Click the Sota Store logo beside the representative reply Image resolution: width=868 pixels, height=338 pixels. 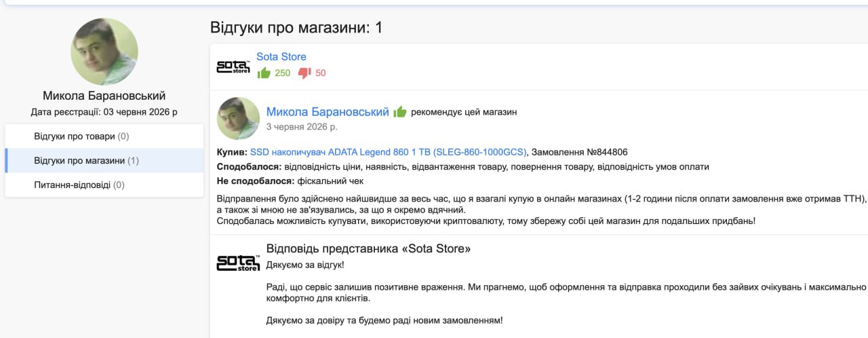click(238, 263)
